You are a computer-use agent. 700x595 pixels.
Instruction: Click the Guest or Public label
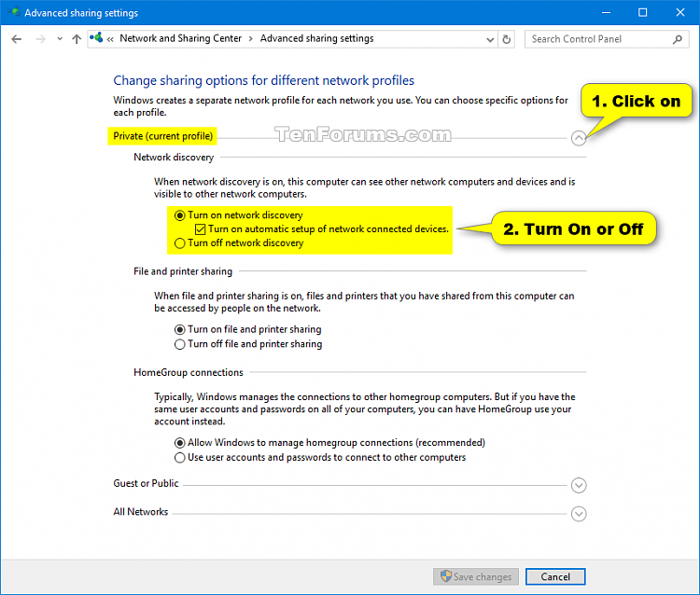pos(146,483)
